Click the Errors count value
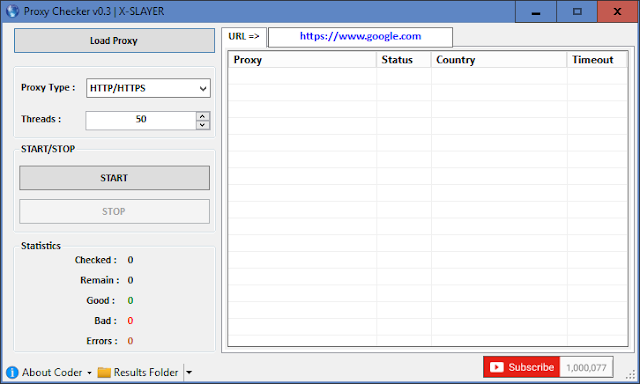Image resolution: width=640 pixels, height=384 pixels. click(130, 341)
